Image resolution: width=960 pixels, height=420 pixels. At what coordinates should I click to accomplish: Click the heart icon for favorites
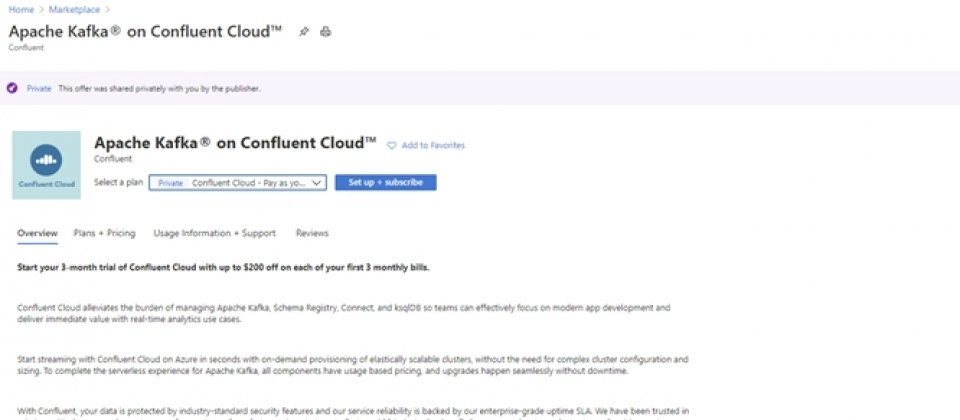[392, 146]
